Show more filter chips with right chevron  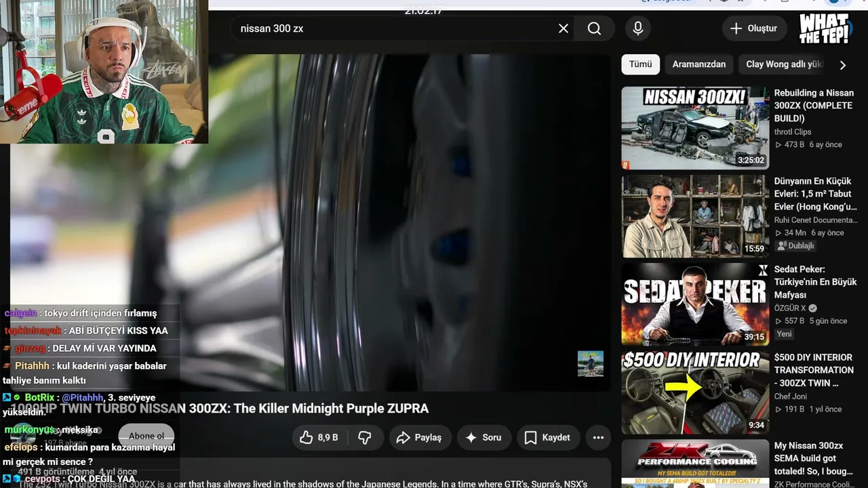pyautogui.click(x=843, y=65)
